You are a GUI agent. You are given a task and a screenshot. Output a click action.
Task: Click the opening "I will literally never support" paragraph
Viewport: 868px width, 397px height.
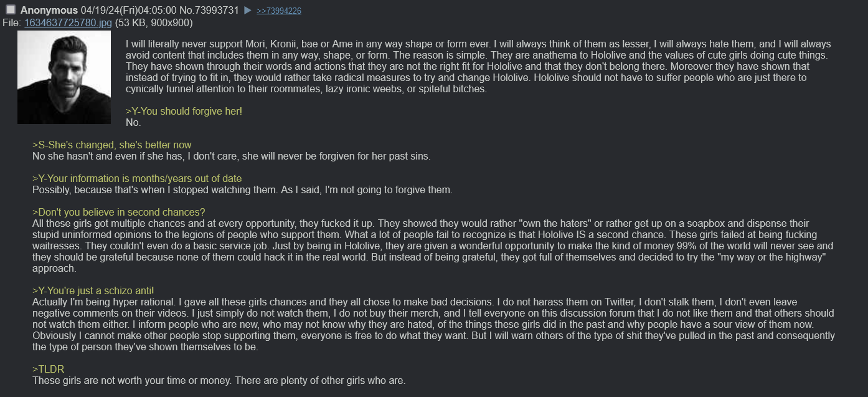pyautogui.click(x=478, y=66)
